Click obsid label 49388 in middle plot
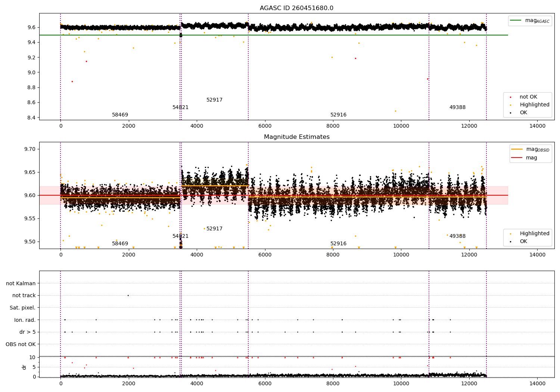 pos(457,236)
